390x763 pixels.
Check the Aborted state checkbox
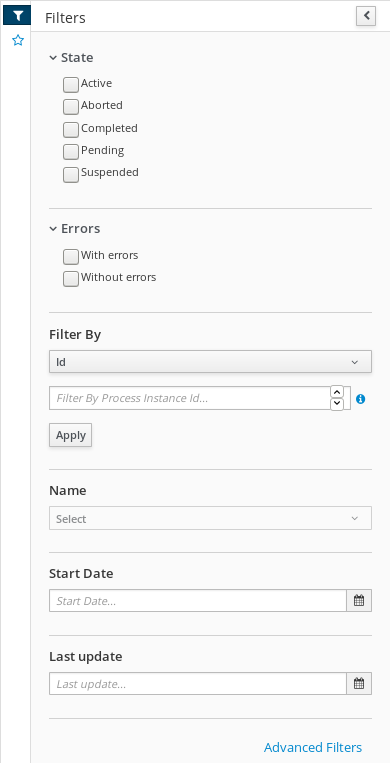click(71, 107)
